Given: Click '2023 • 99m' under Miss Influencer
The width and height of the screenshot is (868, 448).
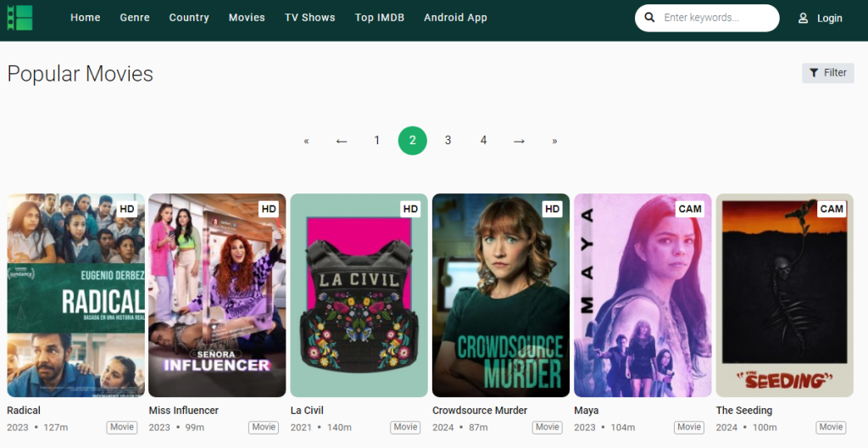Looking at the screenshot, I should tap(176, 428).
